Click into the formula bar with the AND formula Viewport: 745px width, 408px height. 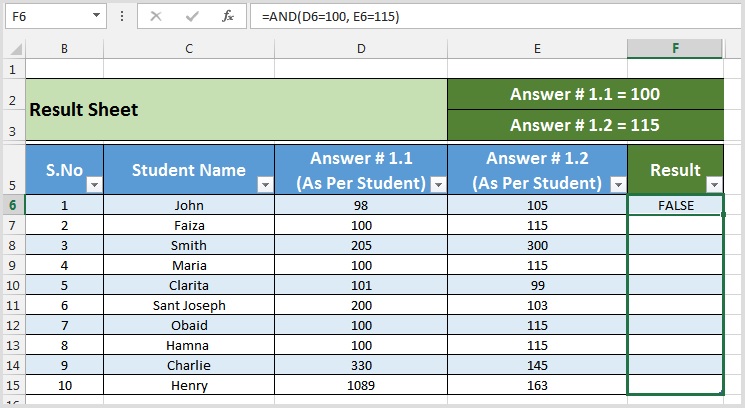[494, 17]
